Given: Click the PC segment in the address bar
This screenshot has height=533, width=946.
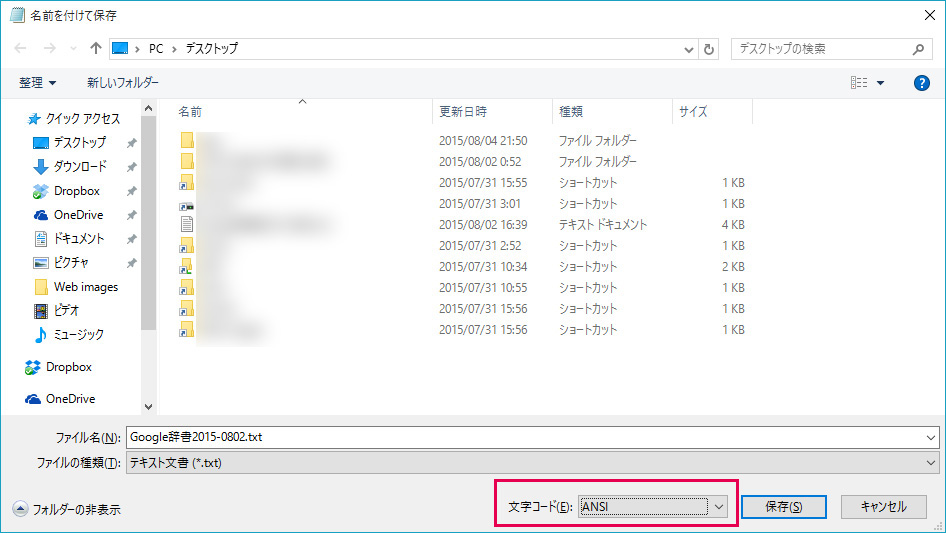Looking at the screenshot, I should click(156, 49).
